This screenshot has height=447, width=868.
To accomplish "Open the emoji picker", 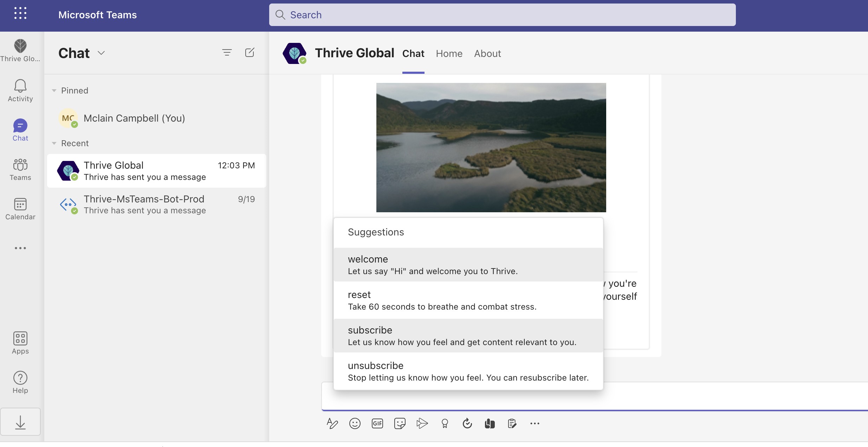I will click(355, 423).
